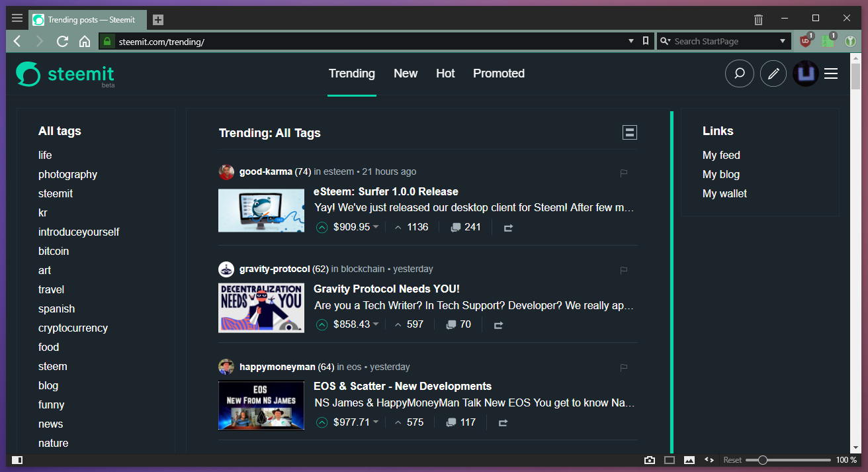Image resolution: width=868 pixels, height=472 pixels.
Task: Click the round green Y extension icon
Action: [850, 41]
